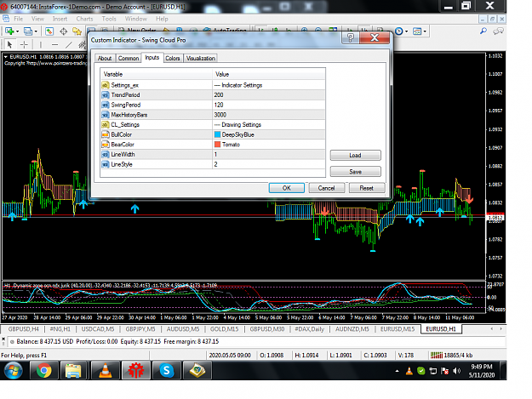Switch to the Common tab

coord(129,59)
